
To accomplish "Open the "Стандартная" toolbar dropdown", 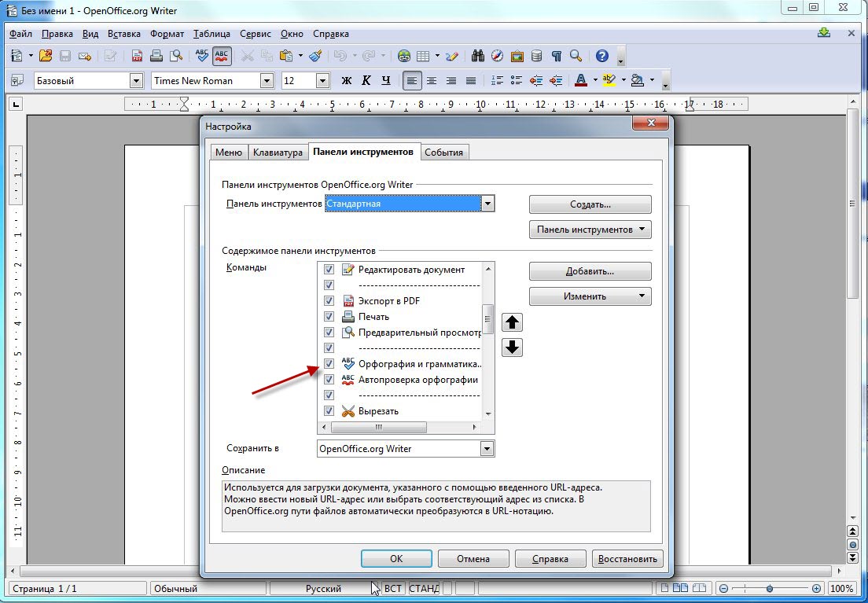I will click(x=487, y=204).
